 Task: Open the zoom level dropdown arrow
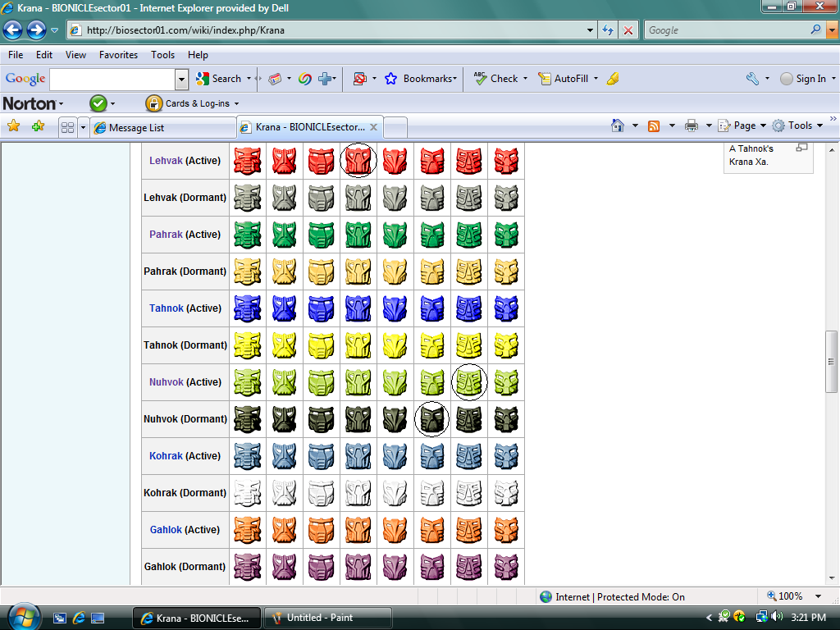pos(818,596)
